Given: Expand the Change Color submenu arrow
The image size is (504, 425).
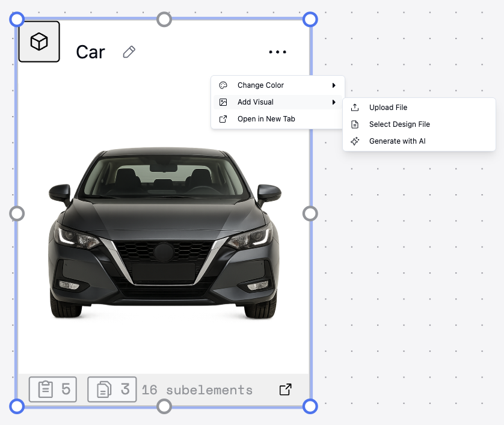Looking at the screenshot, I should pyautogui.click(x=334, y=85).
